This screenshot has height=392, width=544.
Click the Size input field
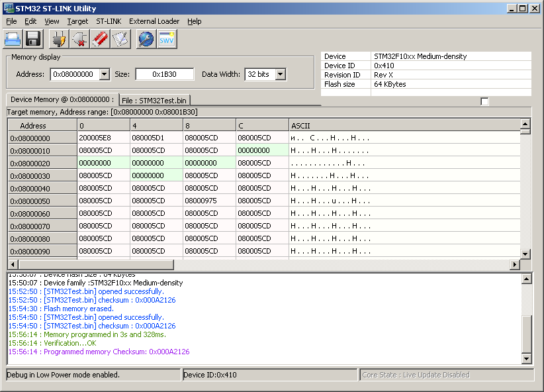(x=165, y=74)
